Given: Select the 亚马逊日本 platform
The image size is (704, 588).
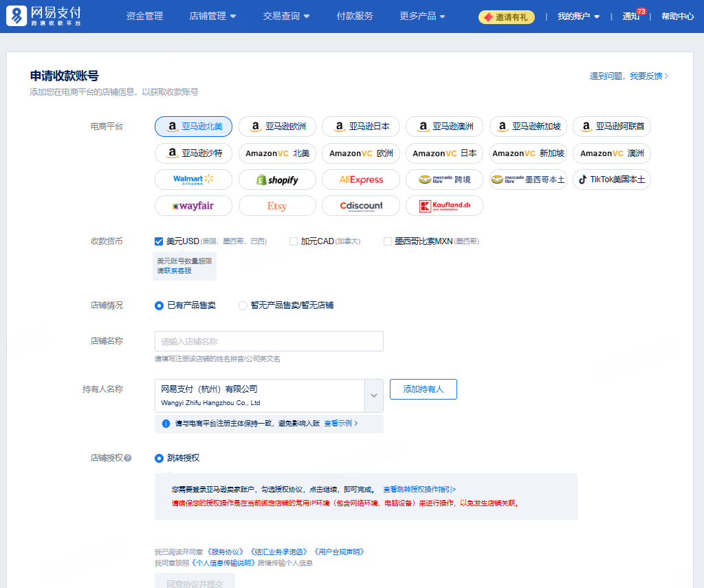Looking at the screenshot, I should point(360,127).
